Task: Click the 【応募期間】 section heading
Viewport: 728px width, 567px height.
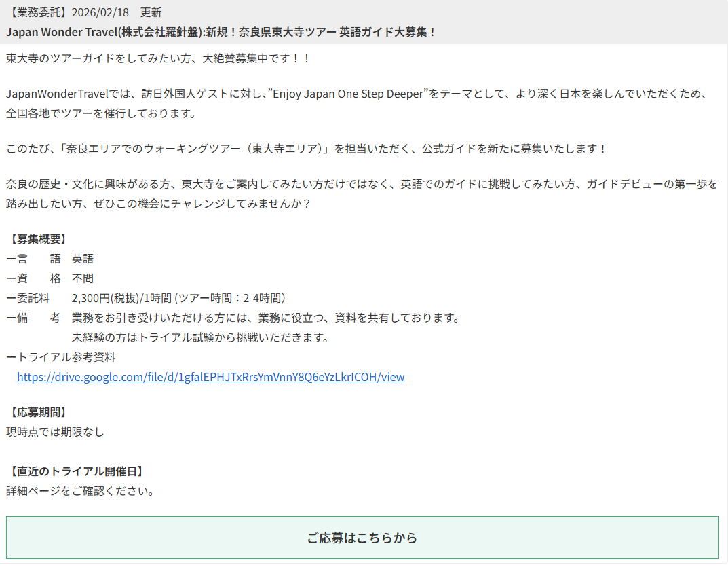Action: [38, 412]
